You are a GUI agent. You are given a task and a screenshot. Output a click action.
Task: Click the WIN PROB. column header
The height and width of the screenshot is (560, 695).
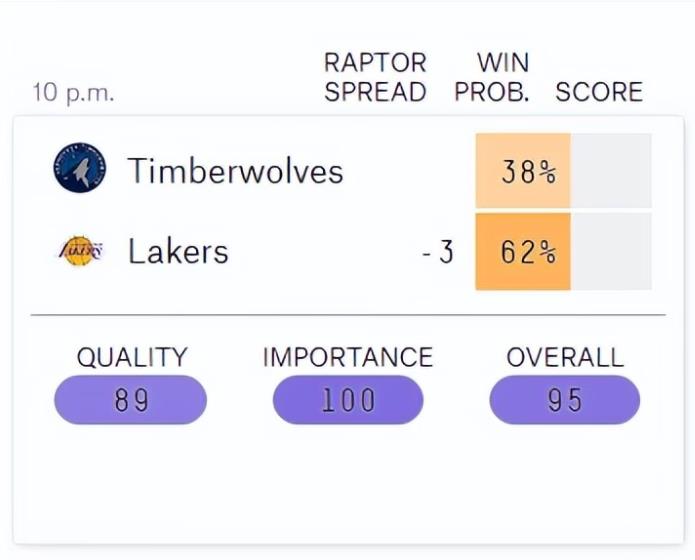tap(492, 77)
